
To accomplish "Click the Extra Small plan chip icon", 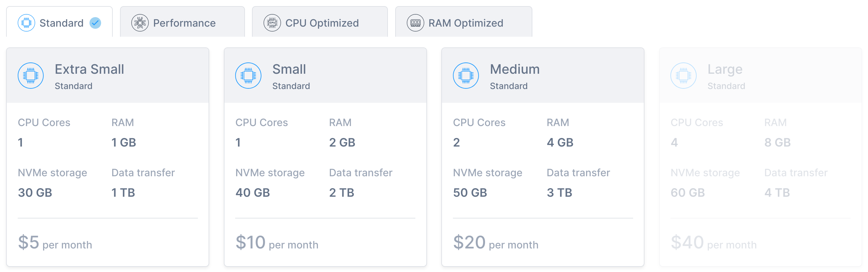I will point(31,76).
